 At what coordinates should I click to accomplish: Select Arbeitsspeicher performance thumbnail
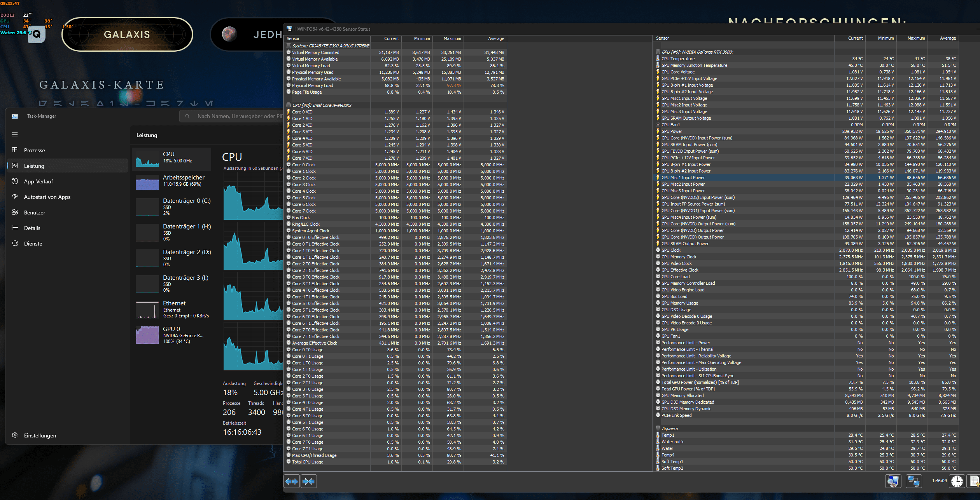point(172,182)
